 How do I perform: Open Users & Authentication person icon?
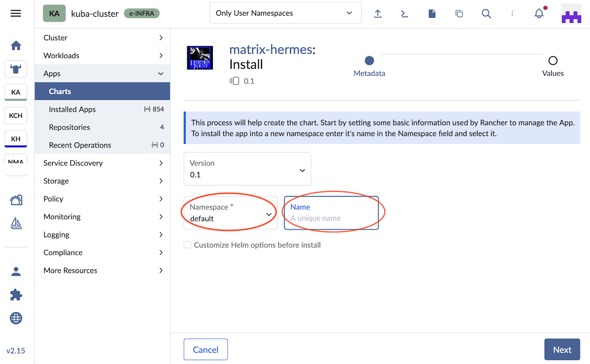[16, 271]
